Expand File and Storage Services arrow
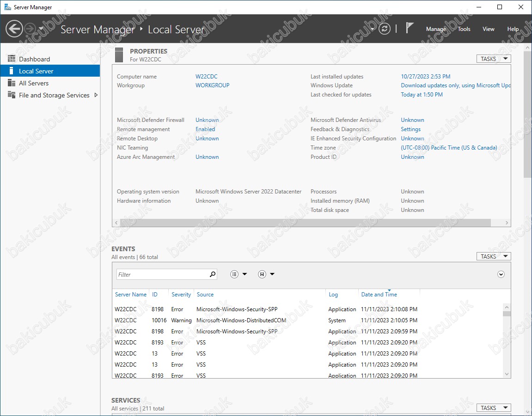The width and height of the screenshot is (532, 416). [96, 95]
